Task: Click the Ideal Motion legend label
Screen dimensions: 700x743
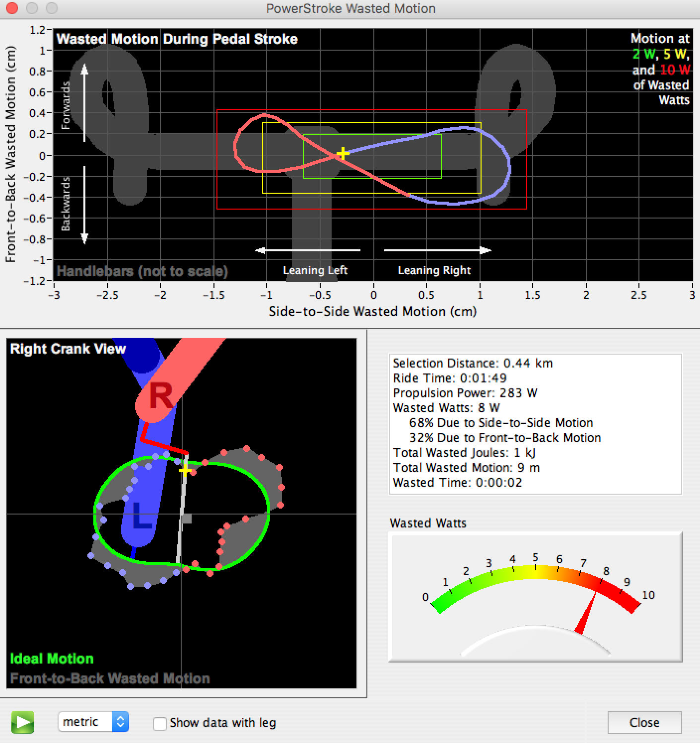Action: point(52,659)
